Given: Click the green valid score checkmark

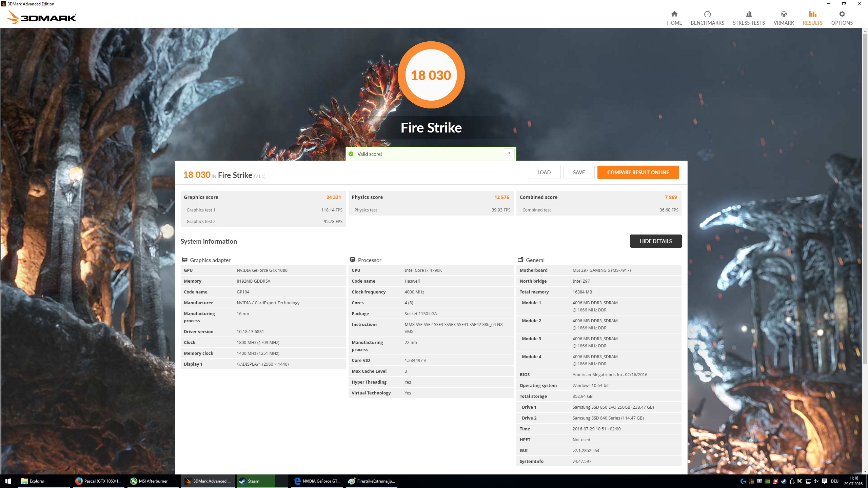Looking at the screenshot, I should point(351,154).
